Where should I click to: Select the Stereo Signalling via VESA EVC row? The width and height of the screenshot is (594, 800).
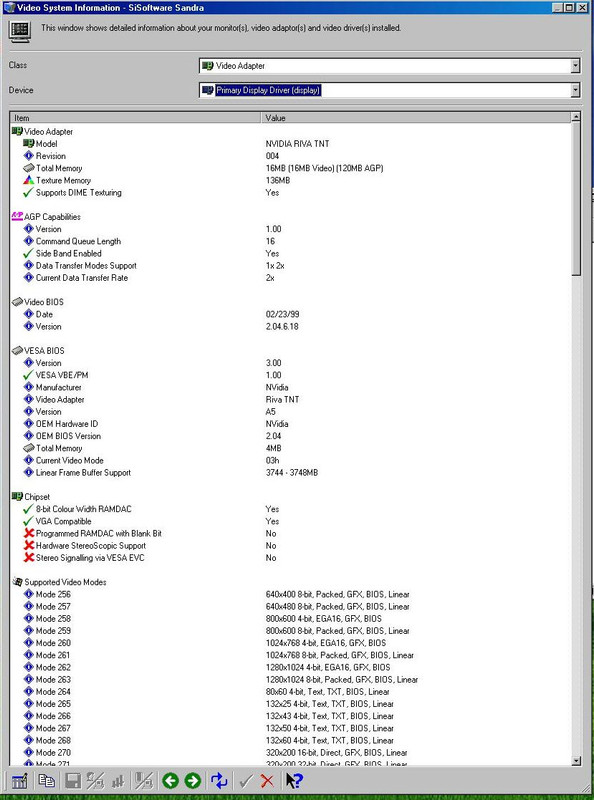290,558
